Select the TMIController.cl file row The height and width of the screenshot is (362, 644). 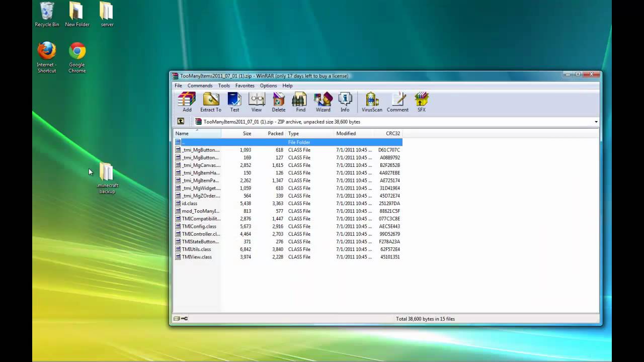click(x=288, y=234)
